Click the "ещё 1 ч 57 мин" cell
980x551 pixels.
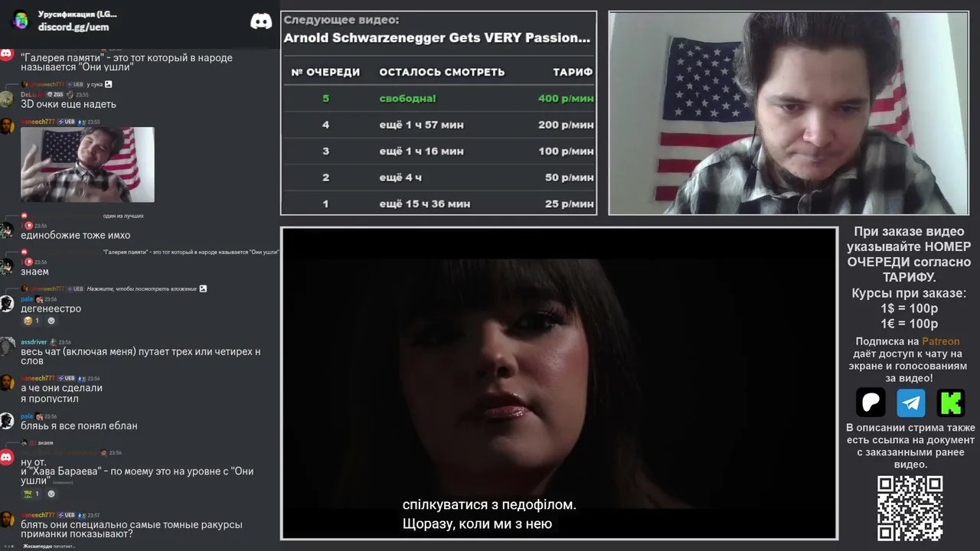(x=421, y=125)
